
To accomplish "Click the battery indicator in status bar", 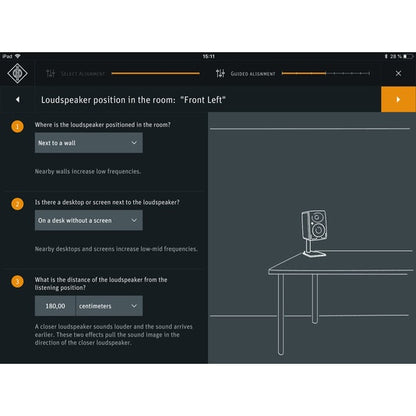I will click(408, 56).
